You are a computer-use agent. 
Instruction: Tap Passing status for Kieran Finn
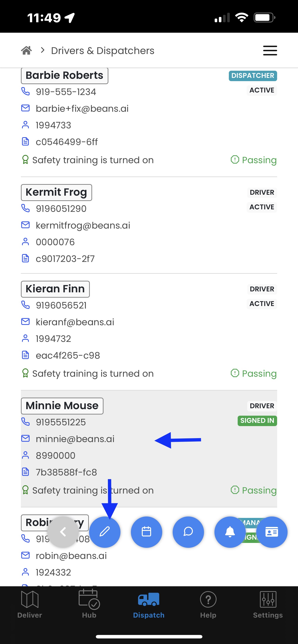(x=253, y=373)
